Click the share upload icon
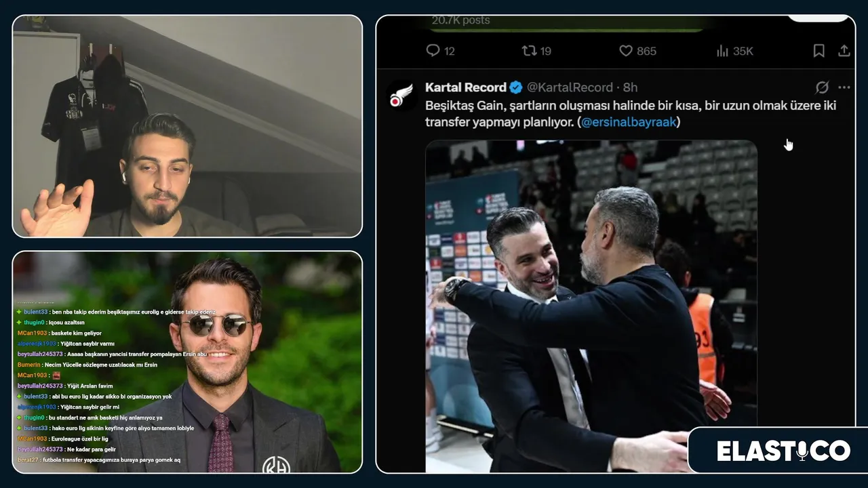Image resolution: width=868 pixels, height=488 pixels. click(x=844, y=51)
